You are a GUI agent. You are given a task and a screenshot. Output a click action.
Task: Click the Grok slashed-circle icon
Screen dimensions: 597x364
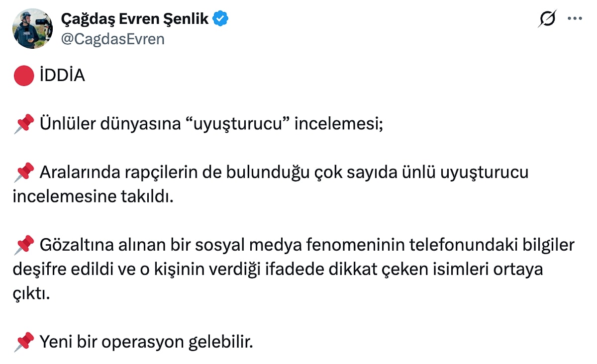[x=547, y=19]
